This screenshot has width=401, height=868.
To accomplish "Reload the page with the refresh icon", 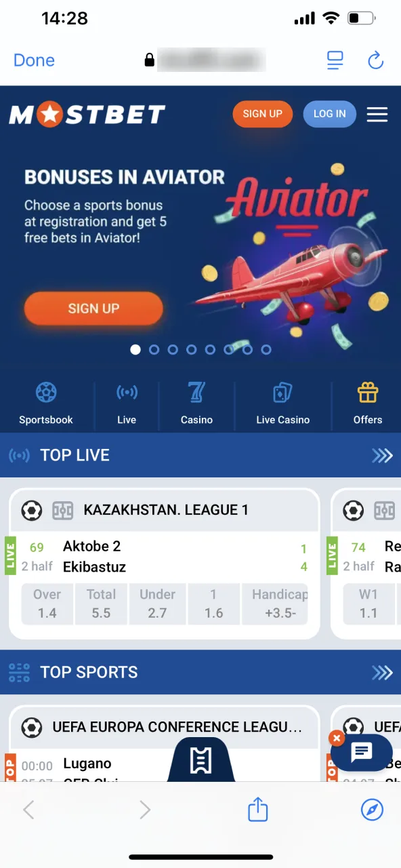I will (376, 60).
